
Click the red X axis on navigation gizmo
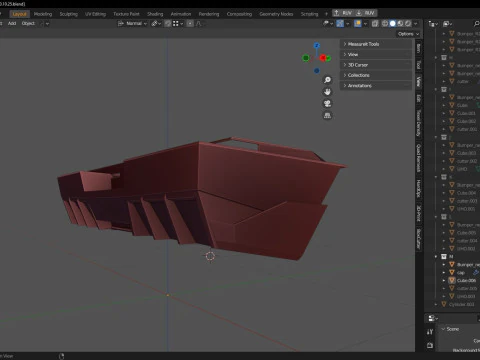click(322, 58)
